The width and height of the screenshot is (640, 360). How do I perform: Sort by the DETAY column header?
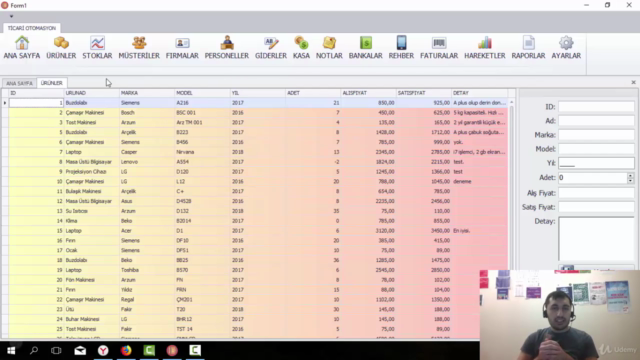(x=480, y=93)
